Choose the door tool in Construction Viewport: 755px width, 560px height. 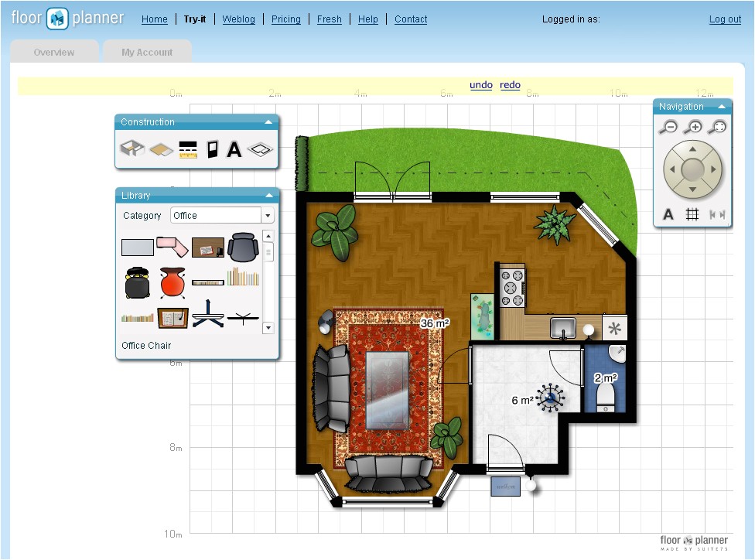point(212,149)
